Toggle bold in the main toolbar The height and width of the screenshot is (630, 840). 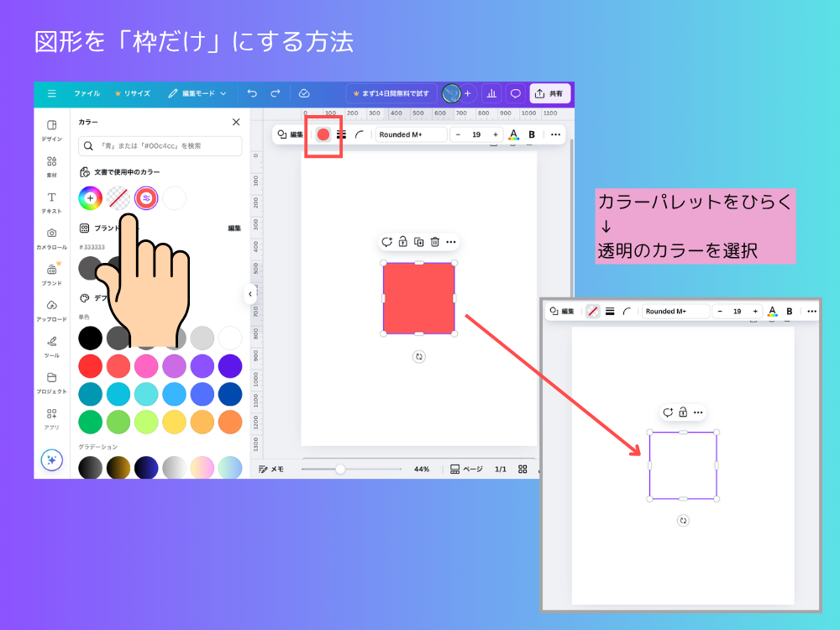point(532,134)
